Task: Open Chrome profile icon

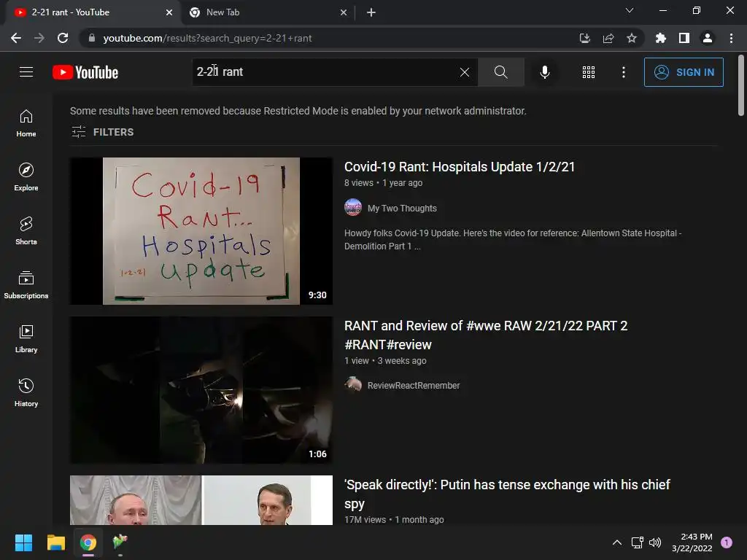Action: (x=708, y=38)
